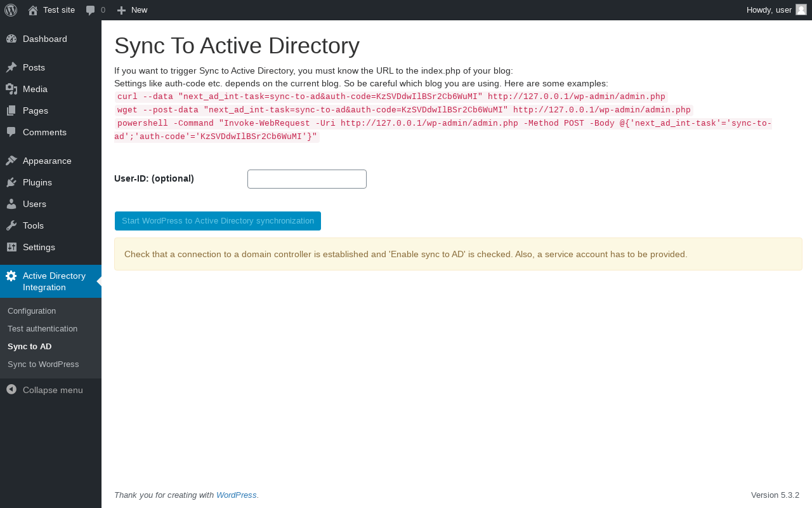Open Sync to WordPress submenu page
The image size is (812, 508).
[x=43, y=364]
